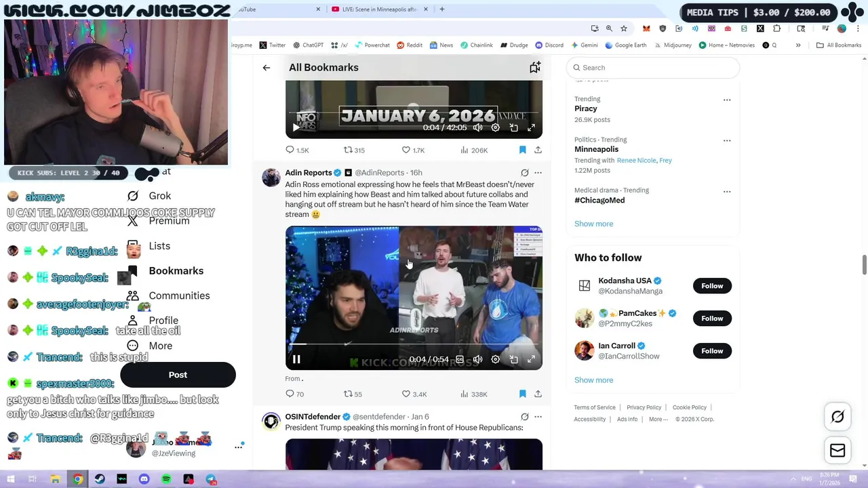Open the settings gear on the January 6 video
The image size is (868, 488).
(495, 127)
